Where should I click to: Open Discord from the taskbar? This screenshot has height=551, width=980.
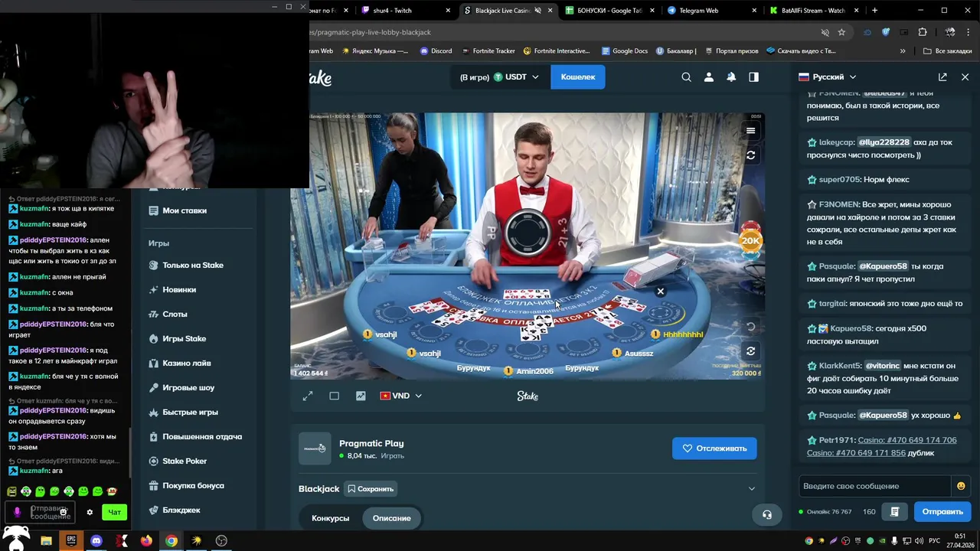tap(96, 540)
